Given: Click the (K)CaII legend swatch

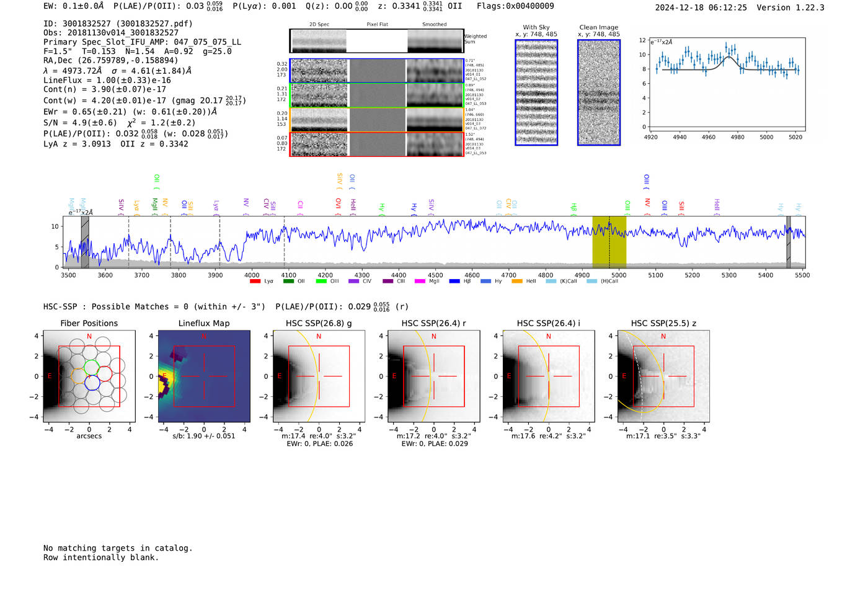Looking at the screenshot, I should (x=551, y=281).
